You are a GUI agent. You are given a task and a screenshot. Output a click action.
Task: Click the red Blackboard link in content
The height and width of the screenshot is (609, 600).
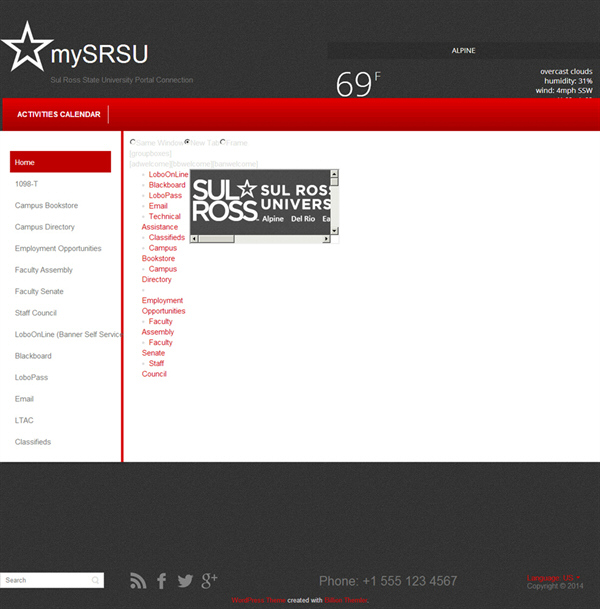click(x=167, y=185)
